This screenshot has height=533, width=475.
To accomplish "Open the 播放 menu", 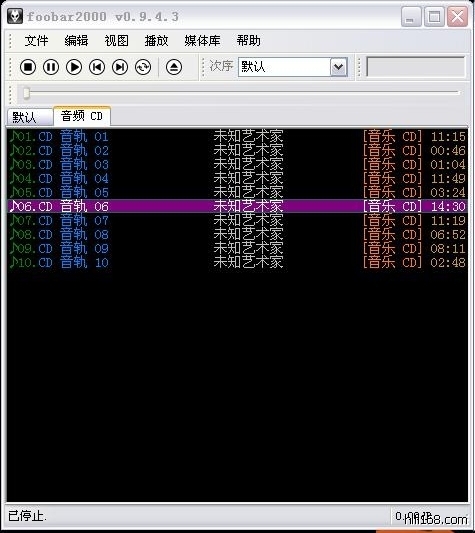I will point(156,41).
